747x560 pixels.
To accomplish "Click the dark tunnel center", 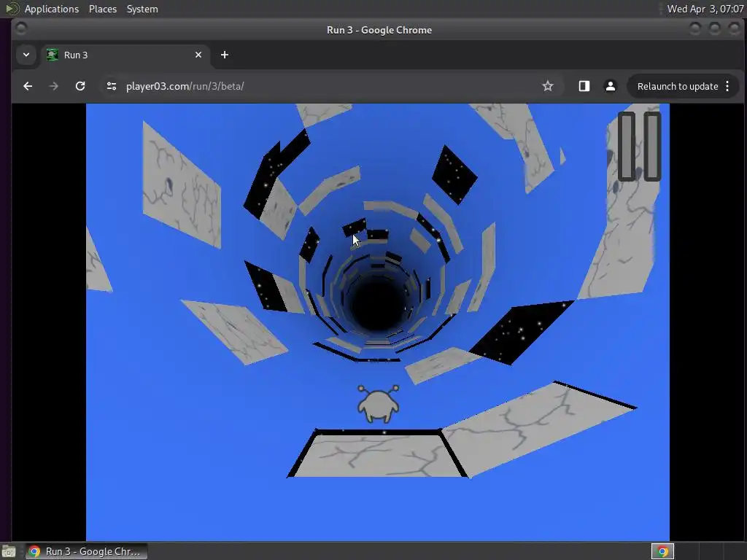I will click(x=379, y=305).
